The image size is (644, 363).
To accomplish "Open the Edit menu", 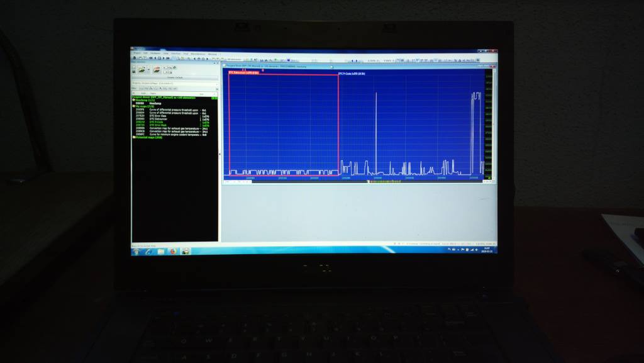I will [145, 53].
